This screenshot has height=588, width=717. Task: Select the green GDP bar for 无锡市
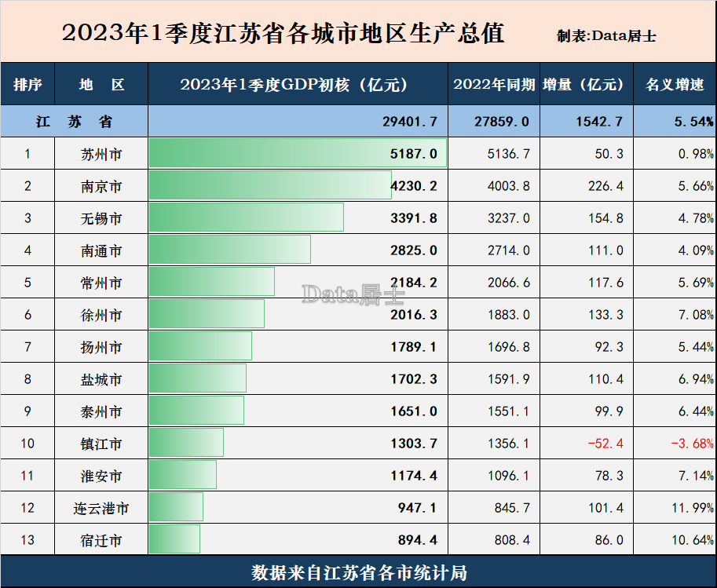247,218
